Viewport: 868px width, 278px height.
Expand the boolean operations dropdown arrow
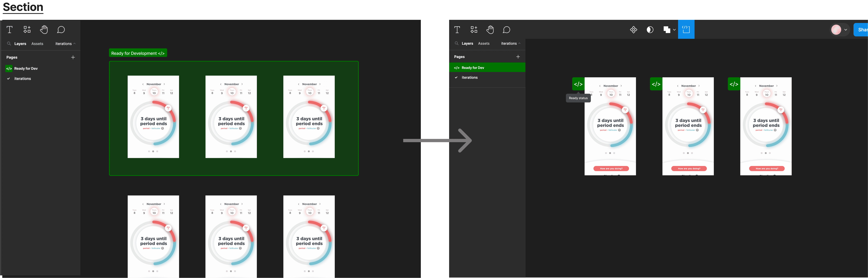pos(674,30)
